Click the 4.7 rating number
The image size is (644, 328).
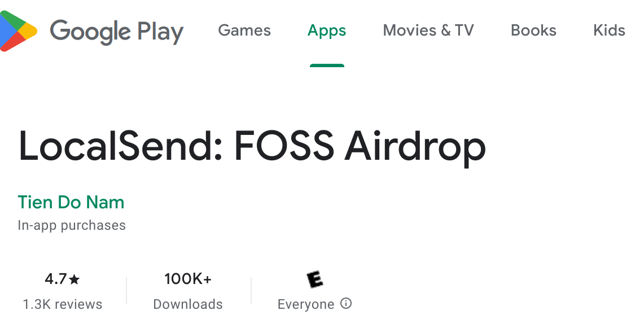pyautogui.click(x=56, y=279)
